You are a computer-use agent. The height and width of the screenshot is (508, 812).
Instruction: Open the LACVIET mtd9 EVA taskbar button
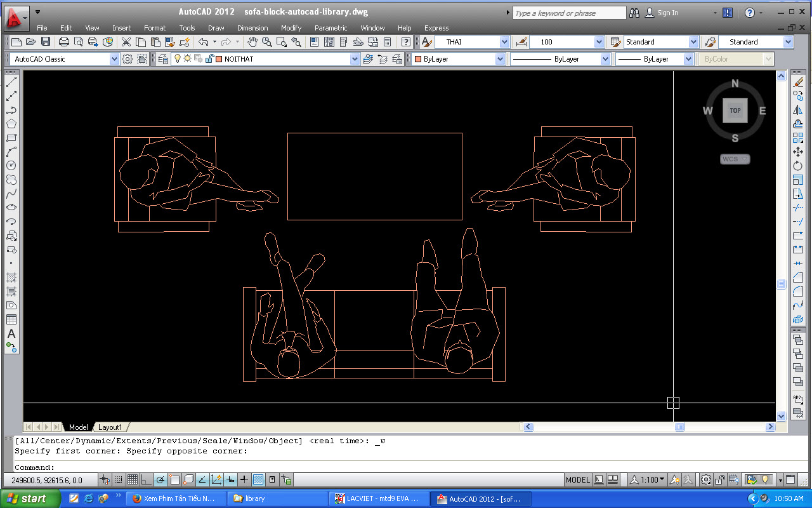point(379,498)
